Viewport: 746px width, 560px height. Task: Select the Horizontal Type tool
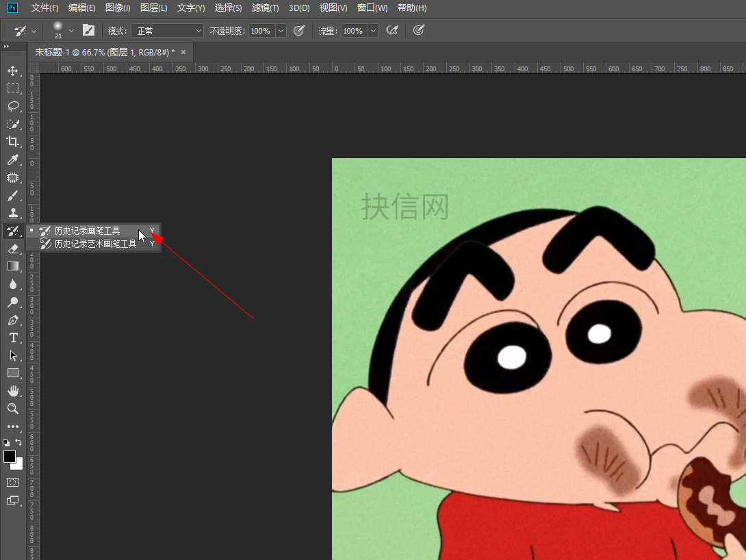13,338
